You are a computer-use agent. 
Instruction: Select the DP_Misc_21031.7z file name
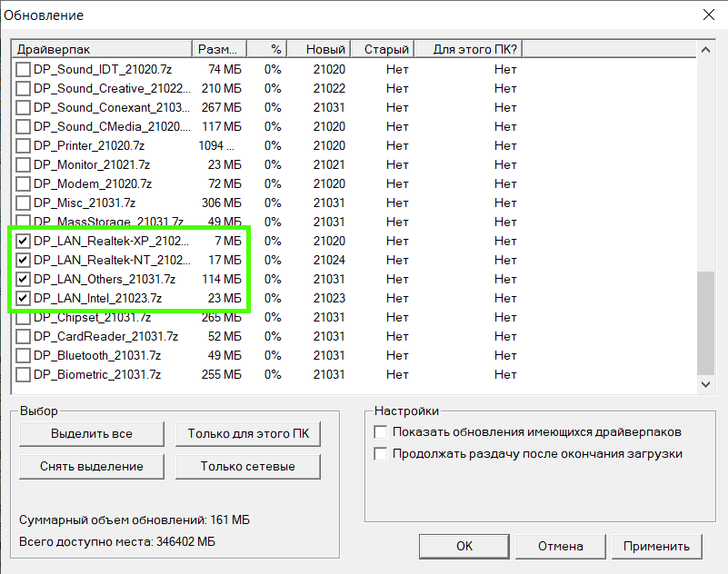[x=85, y=203]
